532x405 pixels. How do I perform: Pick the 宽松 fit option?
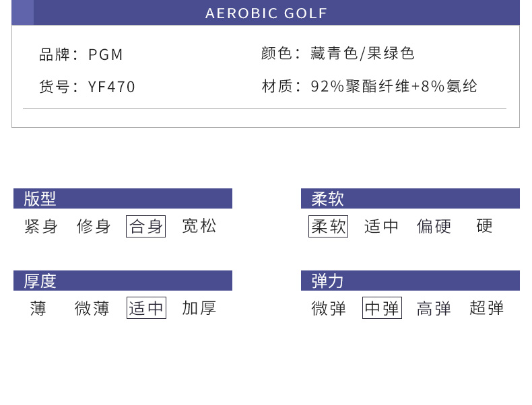tap(199, 226)
